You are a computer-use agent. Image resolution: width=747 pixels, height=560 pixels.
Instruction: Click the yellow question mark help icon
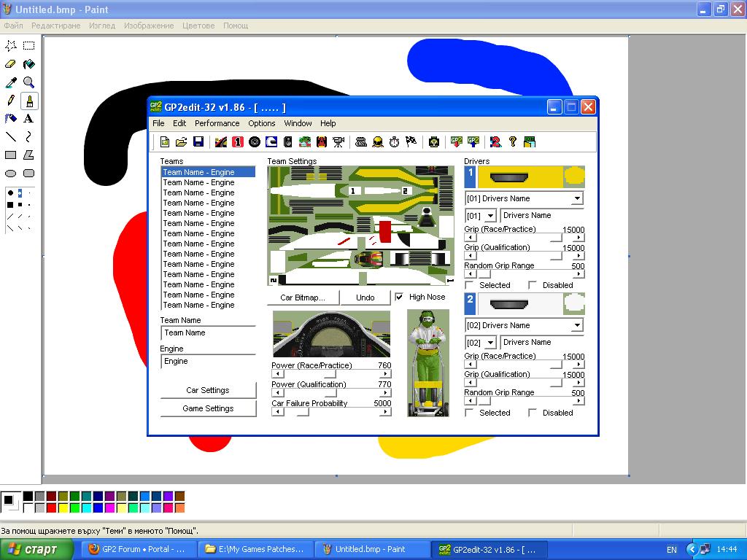[513, 142]
